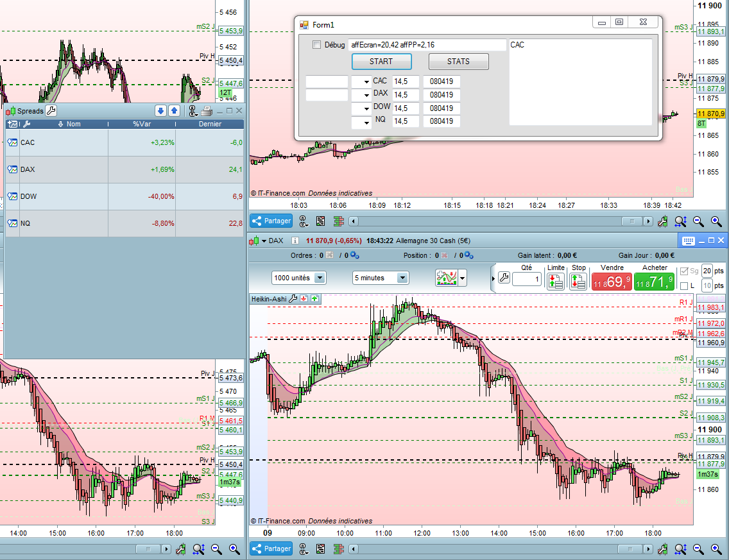Screen dimensions: 729x560
Task: Open chart for the CAC row
Action: click(12, 142)
